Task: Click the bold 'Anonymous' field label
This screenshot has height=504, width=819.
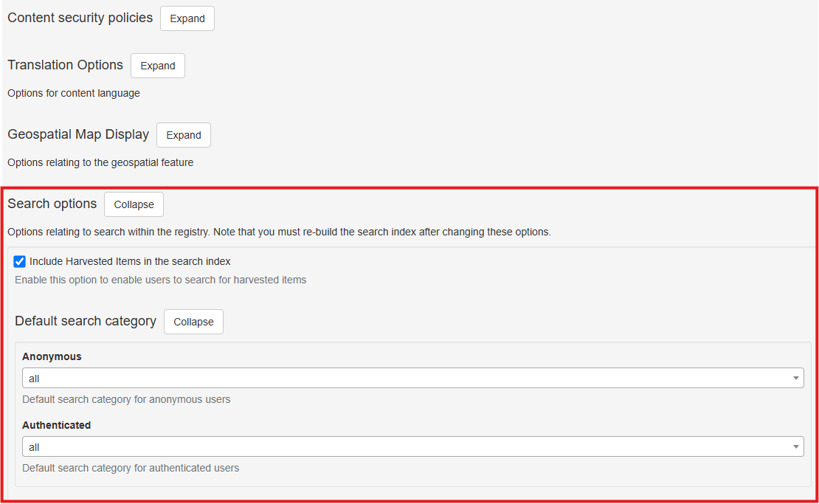Action: (52, 356)
